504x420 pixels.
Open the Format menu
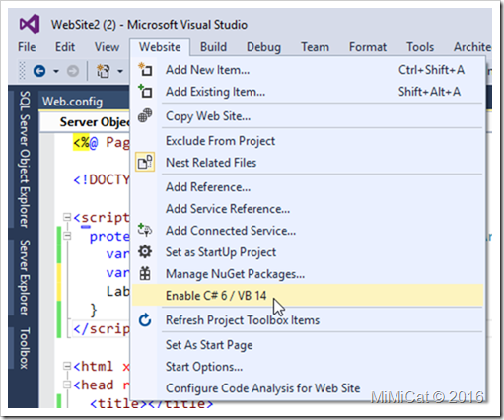(368, 47)
